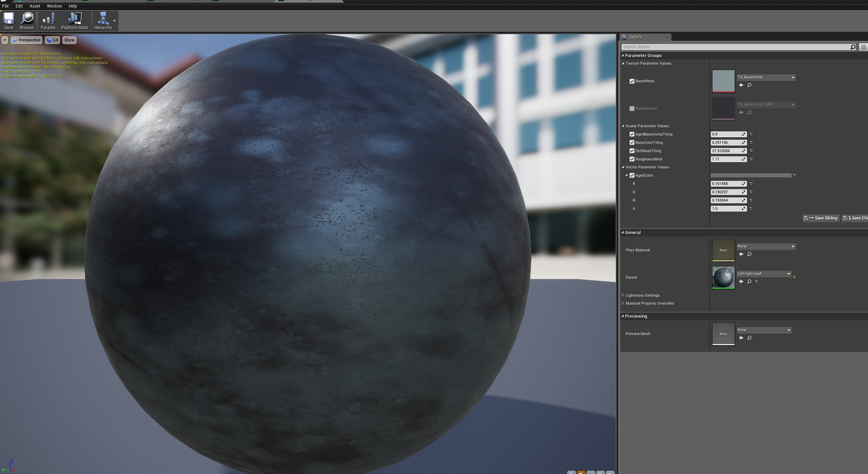Click the TX_Basemetal texture thumbnail
This screenshot has width=868, height=474.
[723, 81]
